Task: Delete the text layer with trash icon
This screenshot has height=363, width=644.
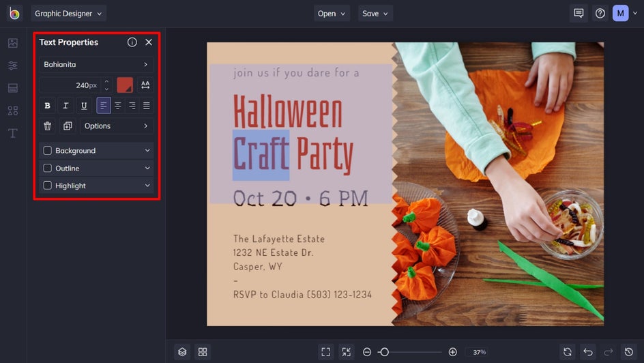Action: (47, 126)
